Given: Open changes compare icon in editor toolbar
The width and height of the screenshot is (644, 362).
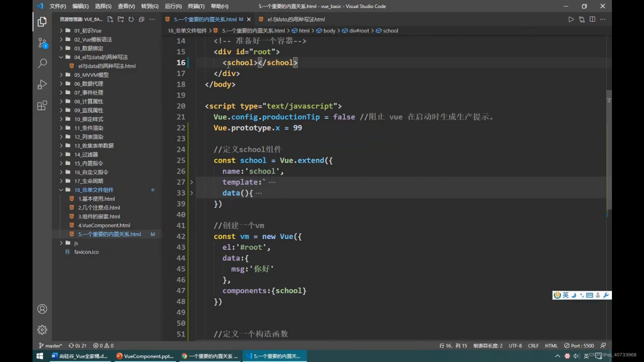Looking at the screenshot, I should [x=582, y=19].
